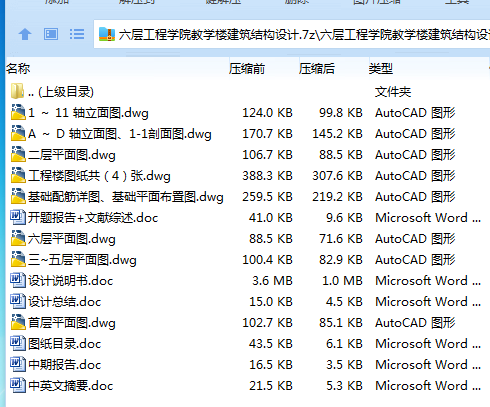Click DWG icon beside 六层平面图.dwg
This screenshot has height=407, width=490.
18,238
